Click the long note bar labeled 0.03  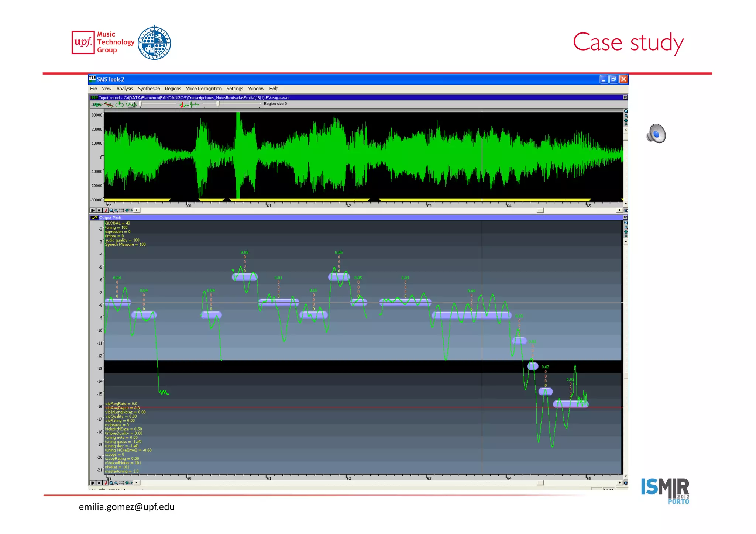405,302
